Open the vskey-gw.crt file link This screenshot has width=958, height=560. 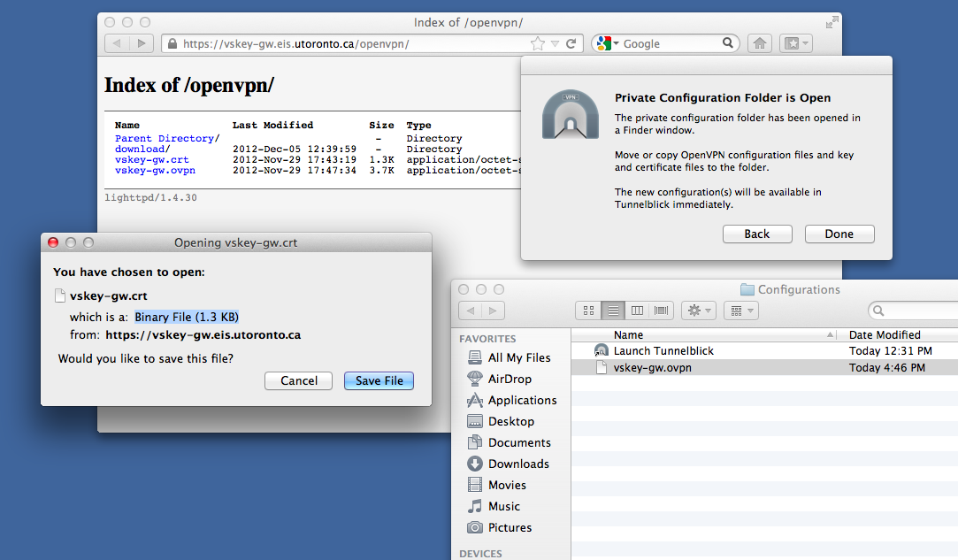click(x=152, y=159)
